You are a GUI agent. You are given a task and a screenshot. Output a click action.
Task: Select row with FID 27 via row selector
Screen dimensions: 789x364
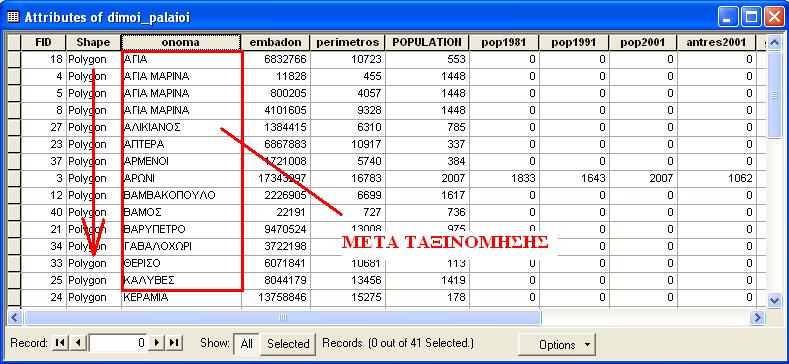(14, 127)
